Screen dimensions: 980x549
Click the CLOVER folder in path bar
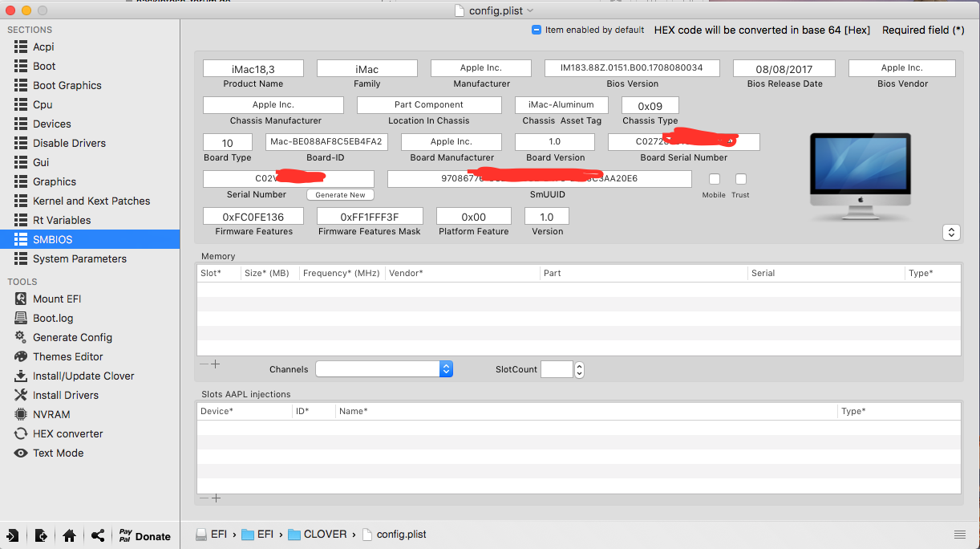coord(318,534)
